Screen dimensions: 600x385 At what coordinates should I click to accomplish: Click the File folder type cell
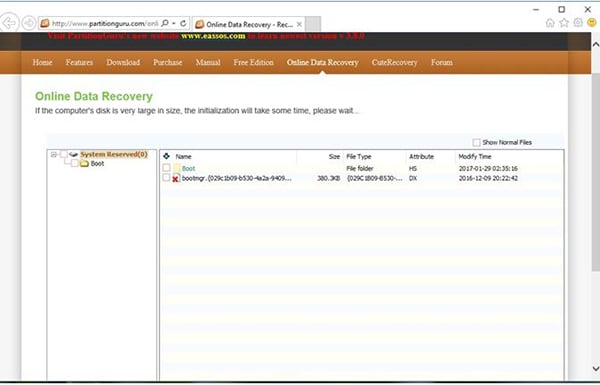(359, 168)
